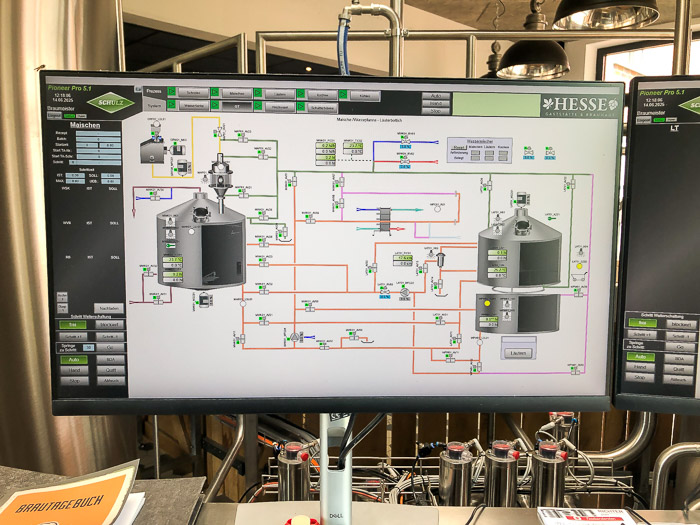Set step advance to Frei in left panel
The width and height of the screenshot is (700, 525).
tap(73, 325)
